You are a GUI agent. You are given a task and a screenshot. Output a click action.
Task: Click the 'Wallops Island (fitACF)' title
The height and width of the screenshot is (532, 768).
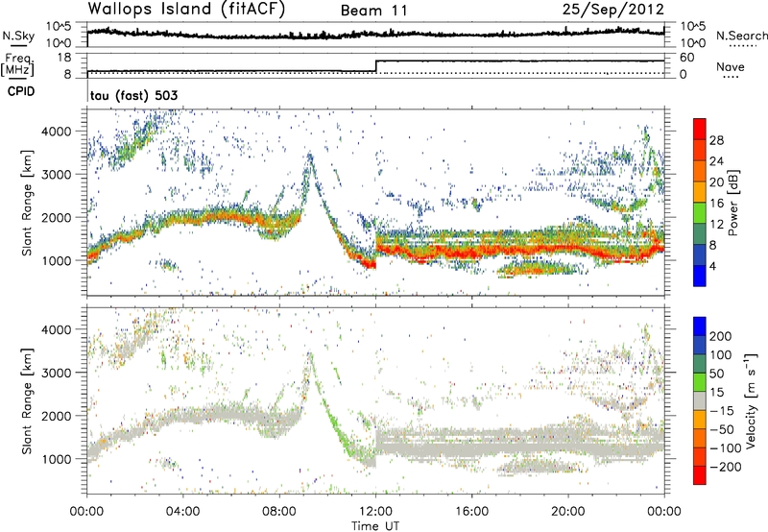(x=186, y=10)
